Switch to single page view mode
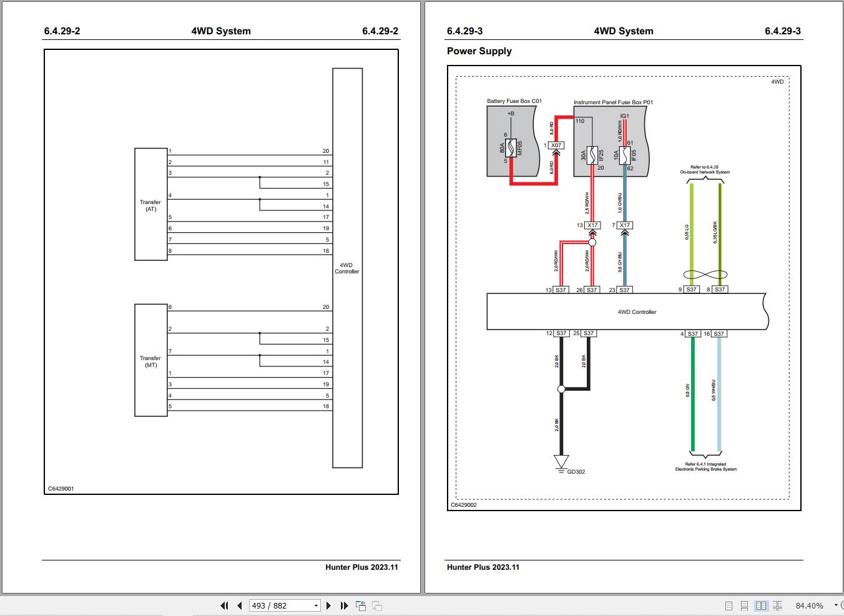 (x=727, y=605)
